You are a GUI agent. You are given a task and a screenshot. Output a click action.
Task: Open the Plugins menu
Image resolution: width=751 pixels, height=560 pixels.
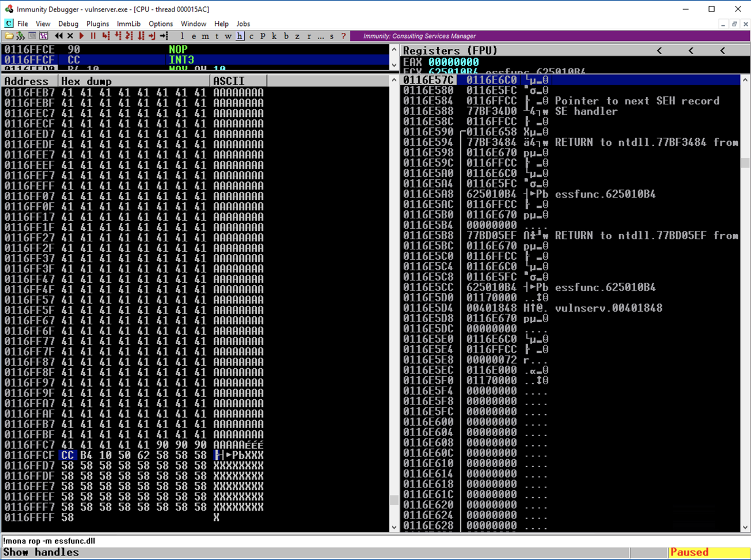(97, 24)
